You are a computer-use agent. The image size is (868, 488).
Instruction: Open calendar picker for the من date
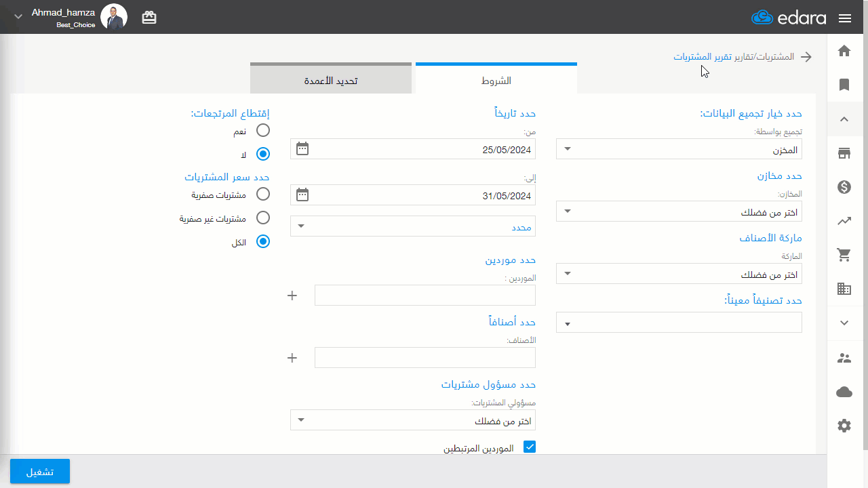302,148
